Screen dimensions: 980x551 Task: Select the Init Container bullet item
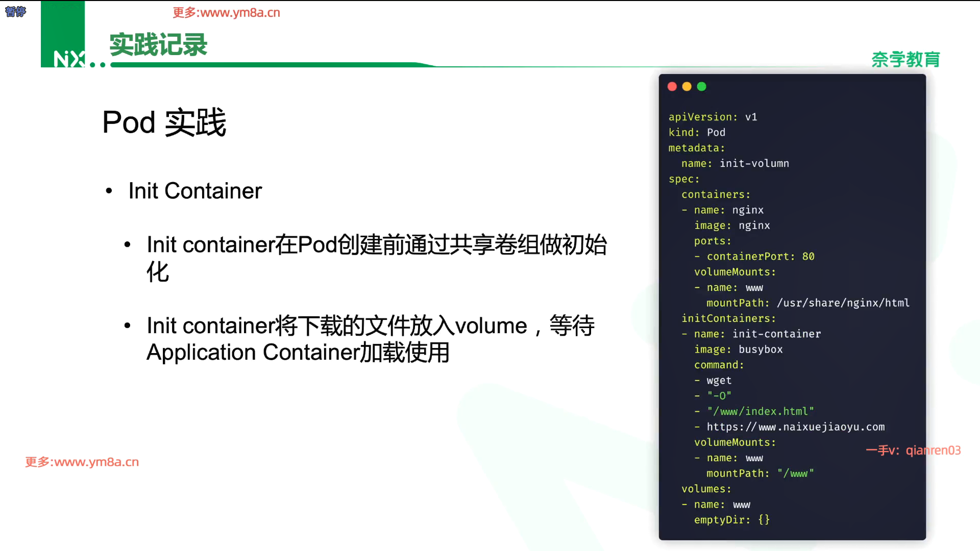click(195, 191)
